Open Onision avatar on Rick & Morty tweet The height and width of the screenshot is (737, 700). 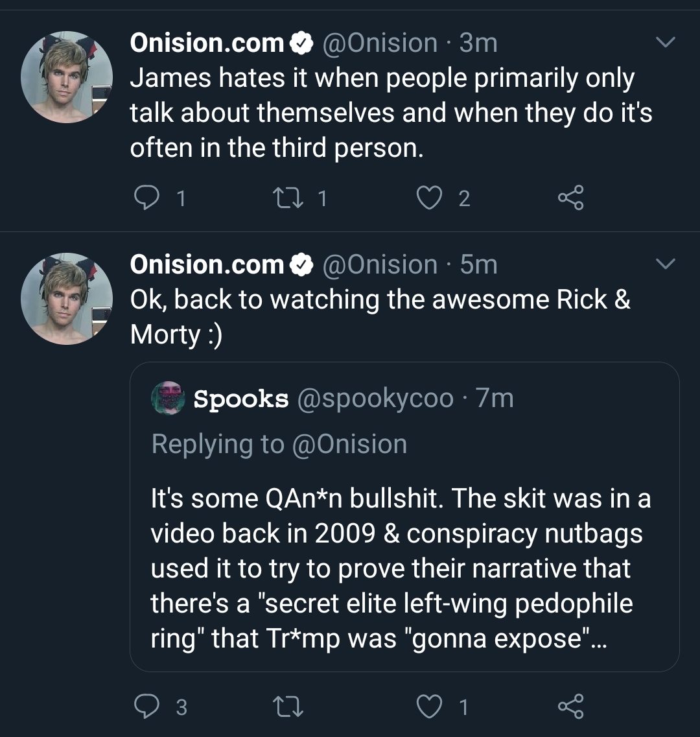click(67, 299)
